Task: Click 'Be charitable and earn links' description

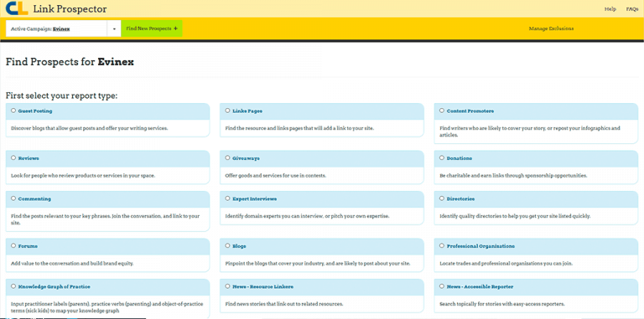Action: tap(513, 176)
